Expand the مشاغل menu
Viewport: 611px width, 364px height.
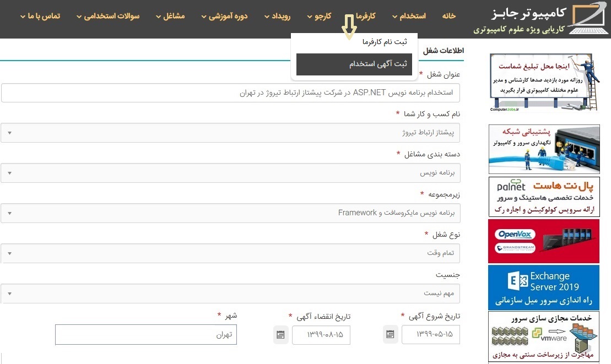tap(170, 16)
